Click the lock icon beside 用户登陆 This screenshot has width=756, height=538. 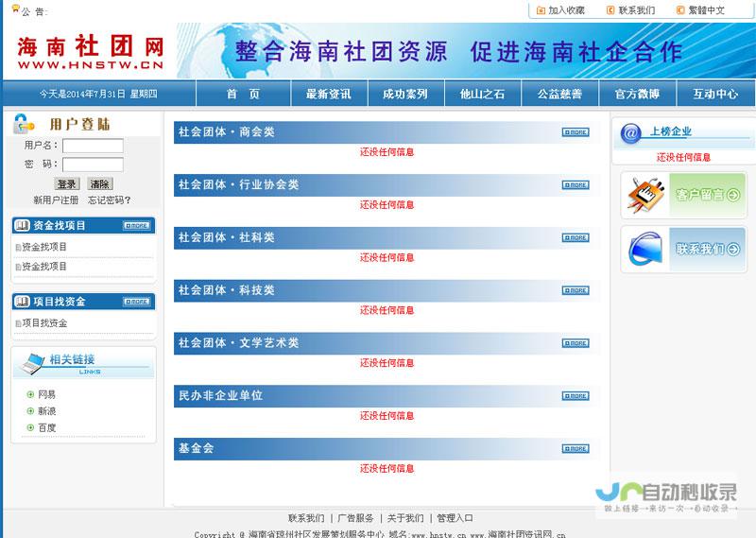click(x=23, y=124)
